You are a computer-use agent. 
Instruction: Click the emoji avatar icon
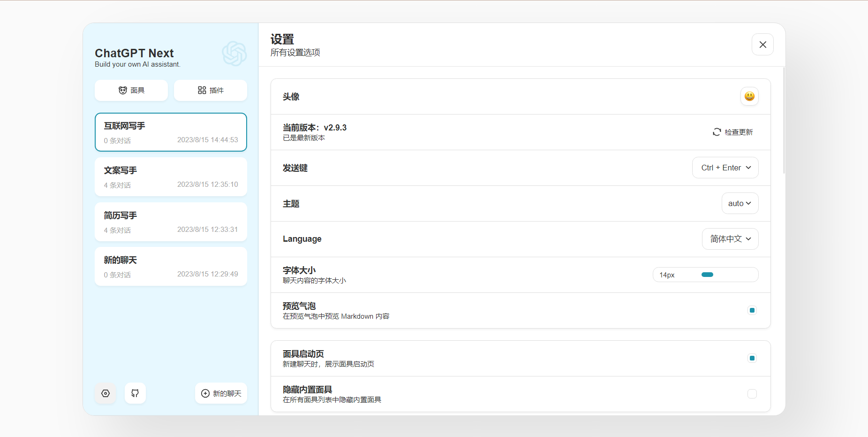749,96
